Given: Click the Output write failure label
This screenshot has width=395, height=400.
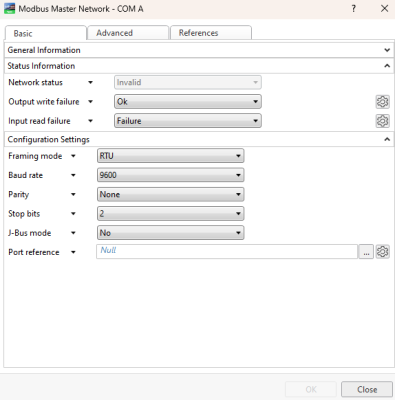Looking at the screenshot, I should 44,102.
